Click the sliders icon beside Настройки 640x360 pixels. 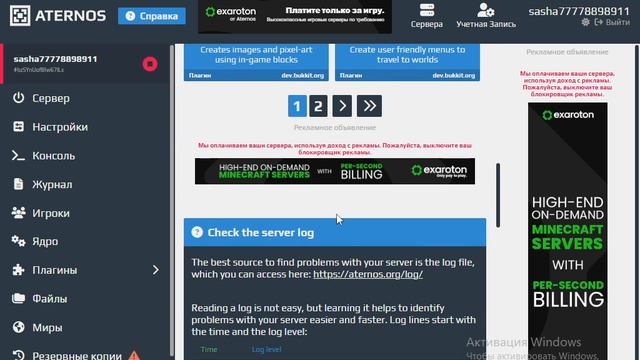tap(18, 127)
